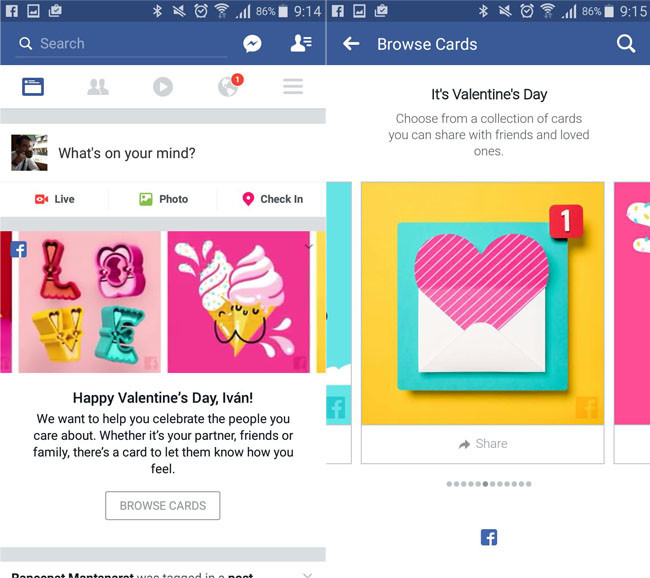The height and width of the screenshot is (578, 650).
Task: Expand the Valentine's card post options chevron
Action: click(308, 246)
